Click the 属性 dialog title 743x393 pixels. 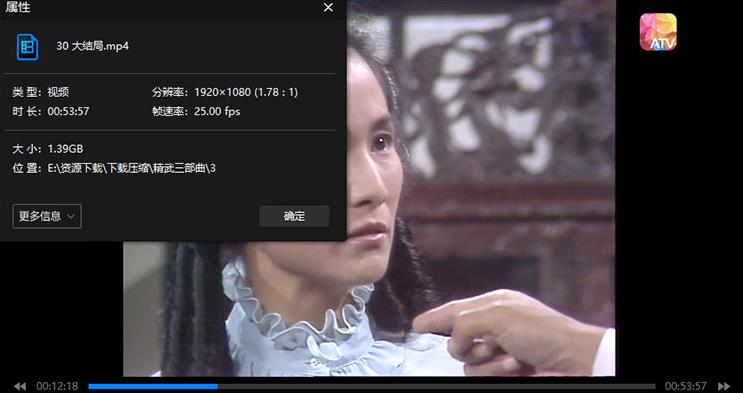pos(18,7)
